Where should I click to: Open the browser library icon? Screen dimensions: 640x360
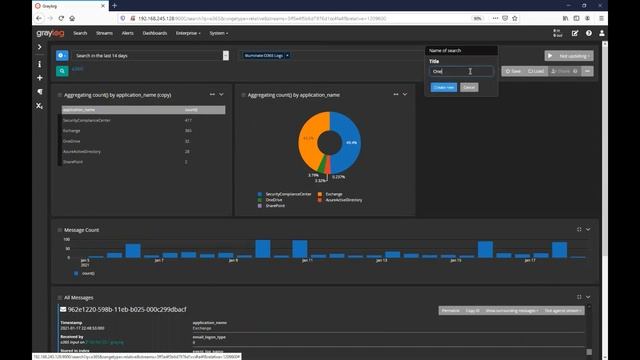pos(565,18)
